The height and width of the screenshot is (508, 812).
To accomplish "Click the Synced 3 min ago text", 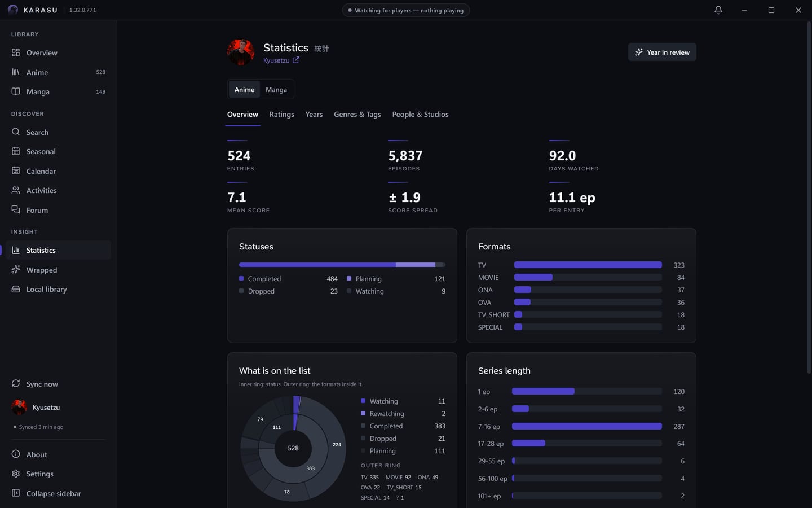I will click(x=41, y=427).
